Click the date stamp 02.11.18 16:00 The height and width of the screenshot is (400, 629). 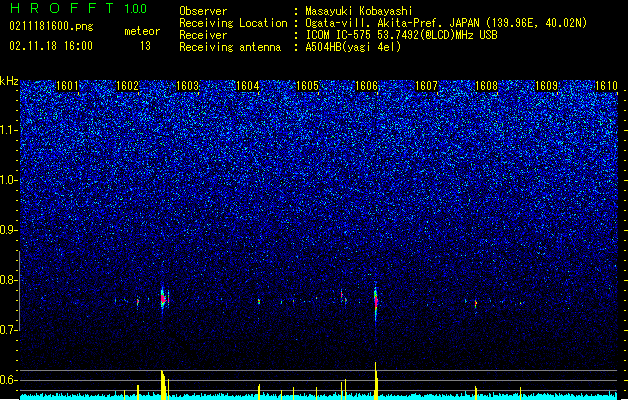pos(51,46)
